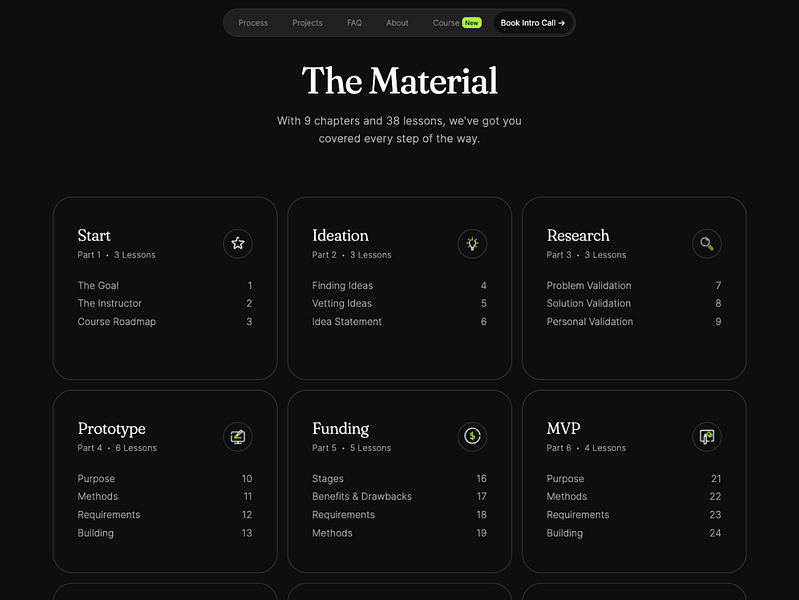Click 'Part 6 • 4 Lessons' subtitle
Screen dimensions: 799x600
pos(586,448)
